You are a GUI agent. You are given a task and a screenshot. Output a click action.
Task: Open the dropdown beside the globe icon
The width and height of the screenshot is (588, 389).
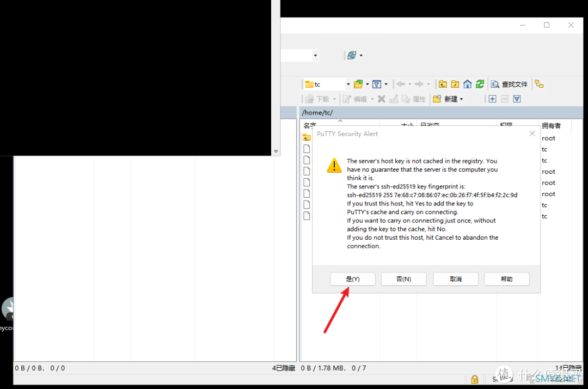tap(361, 56)
